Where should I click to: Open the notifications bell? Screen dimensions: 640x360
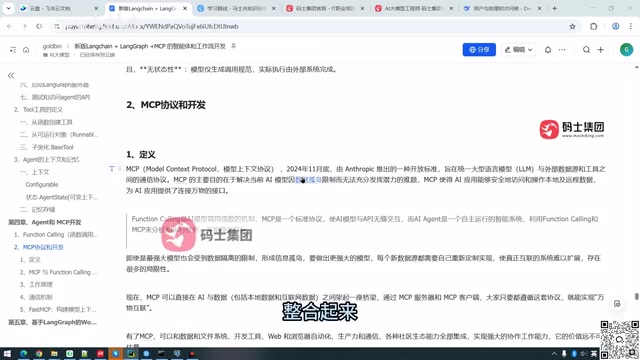coord(548,50)
